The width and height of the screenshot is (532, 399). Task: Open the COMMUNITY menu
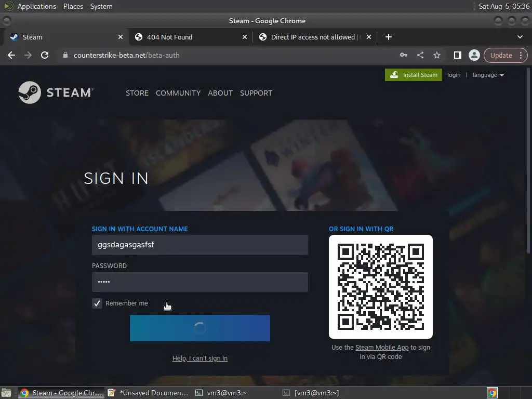point(178,93)
